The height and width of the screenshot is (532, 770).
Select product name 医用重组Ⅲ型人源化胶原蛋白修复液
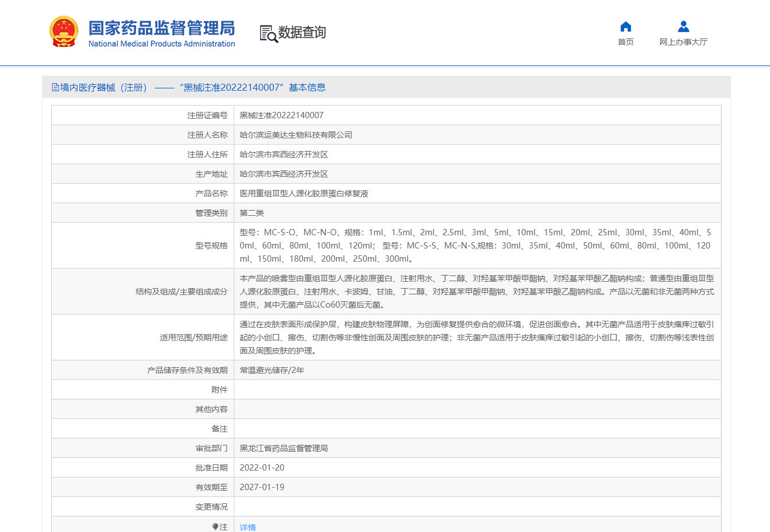click(304, 193)
